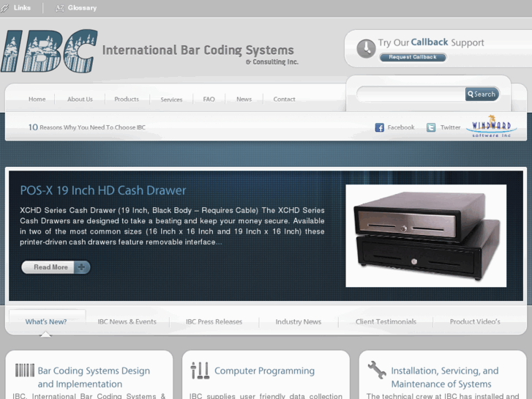Open the Links text link
The height and width of the screenshot is (399, 532).
tap(22, 8)
